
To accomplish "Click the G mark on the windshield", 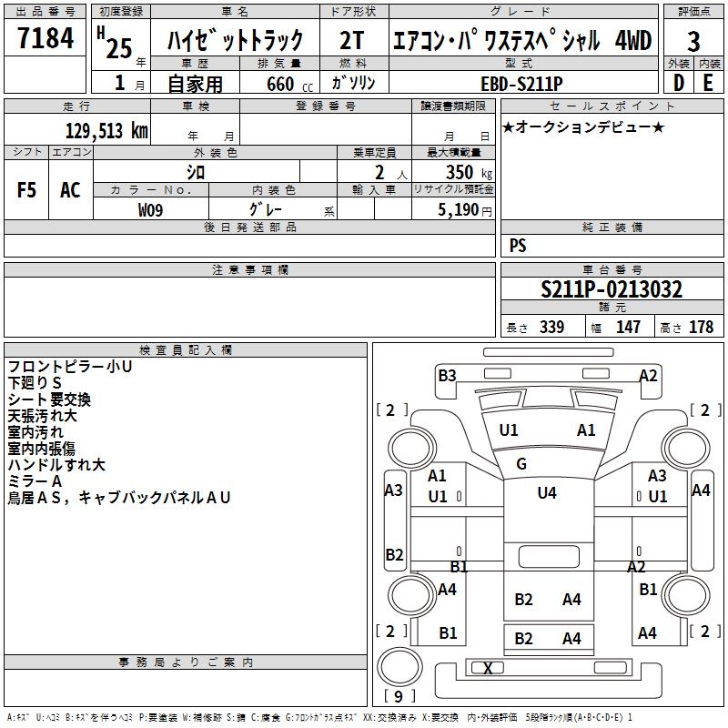I will pos(521,464).
